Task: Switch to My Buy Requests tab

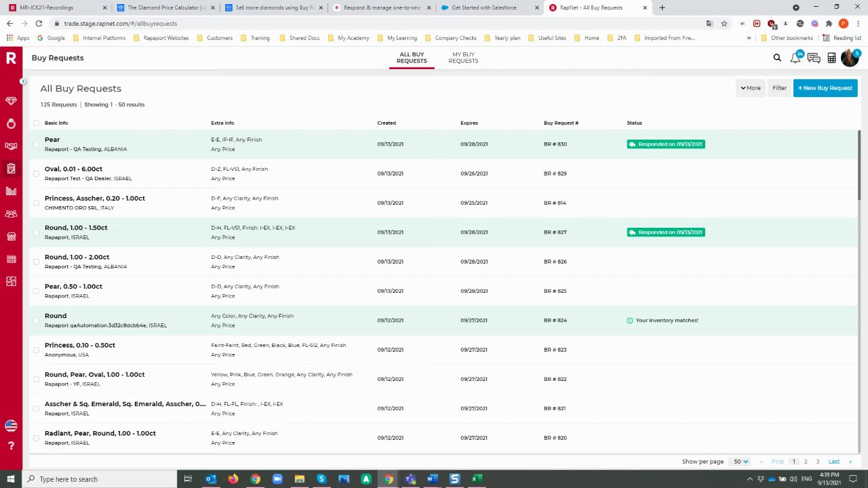Action: click(x=463, y=58)
